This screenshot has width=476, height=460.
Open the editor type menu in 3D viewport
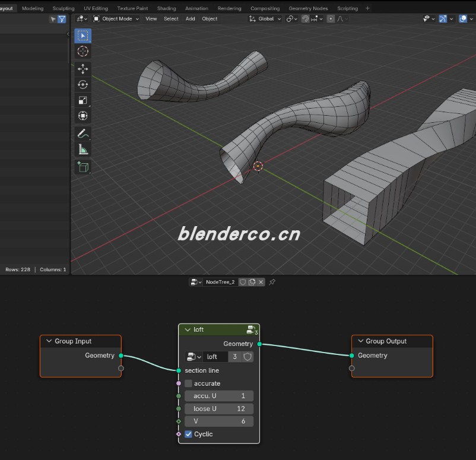(82, 19)
